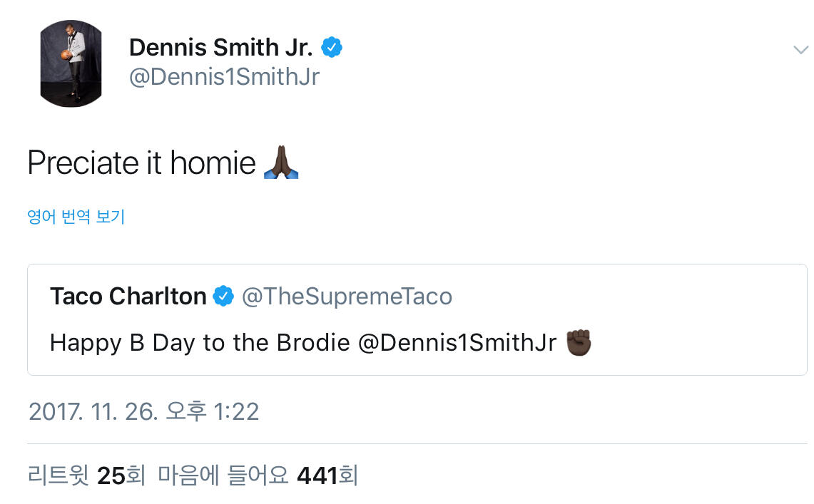This screenshot has width=814, height=504.
Task: Click the 'Happy B Day to the Brodie' text
Action: [199, 343]
